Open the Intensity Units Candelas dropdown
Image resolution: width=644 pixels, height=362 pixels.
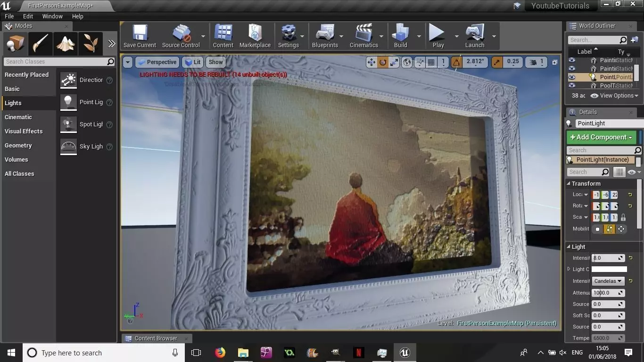(608, 281)
